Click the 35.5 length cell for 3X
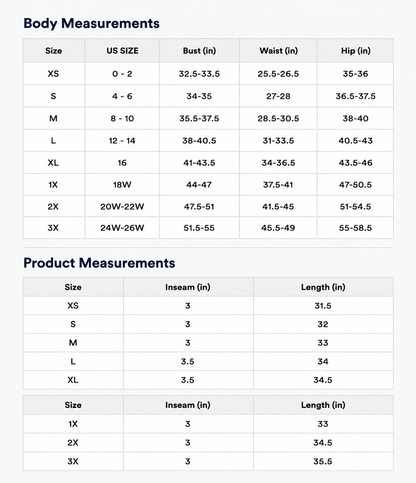This screenshot has width=416, height=483. (323, 461)
